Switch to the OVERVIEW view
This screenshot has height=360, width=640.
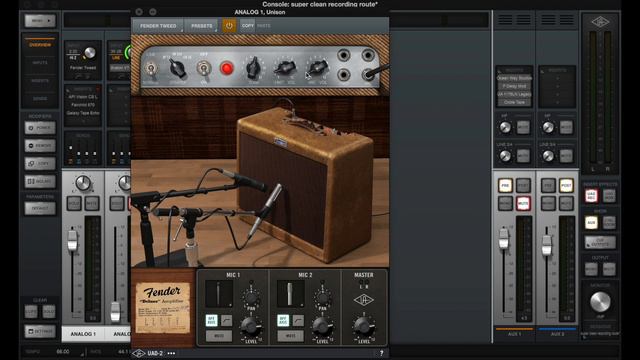(x=40, y=44)
